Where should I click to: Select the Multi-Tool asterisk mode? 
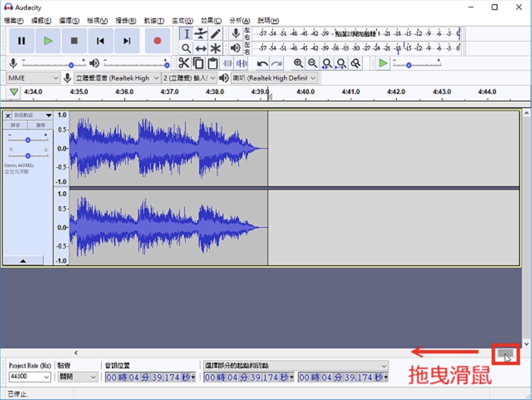[215, 48]
